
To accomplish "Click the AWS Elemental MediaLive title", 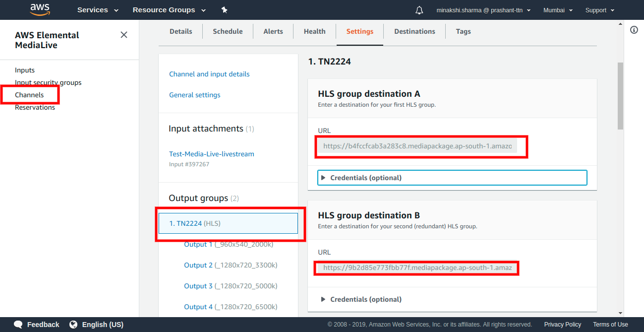I will (47, 40).
